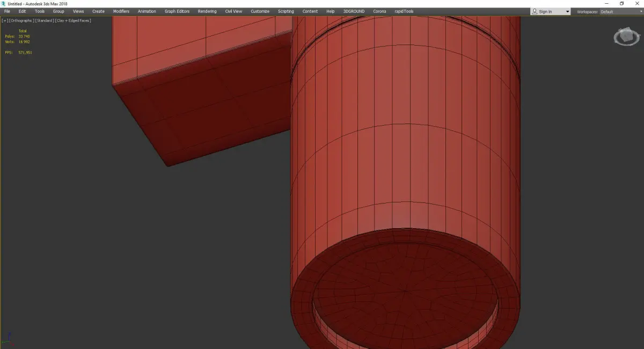
Task: Open the Create menu
Action: click(x=98, y=11)
